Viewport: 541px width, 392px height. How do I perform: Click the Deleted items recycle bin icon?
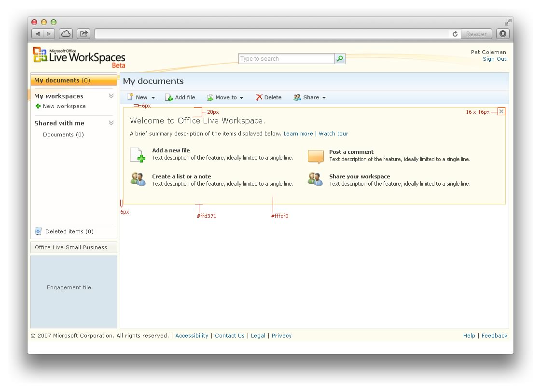pyautogui.click(x=38, y=231)
